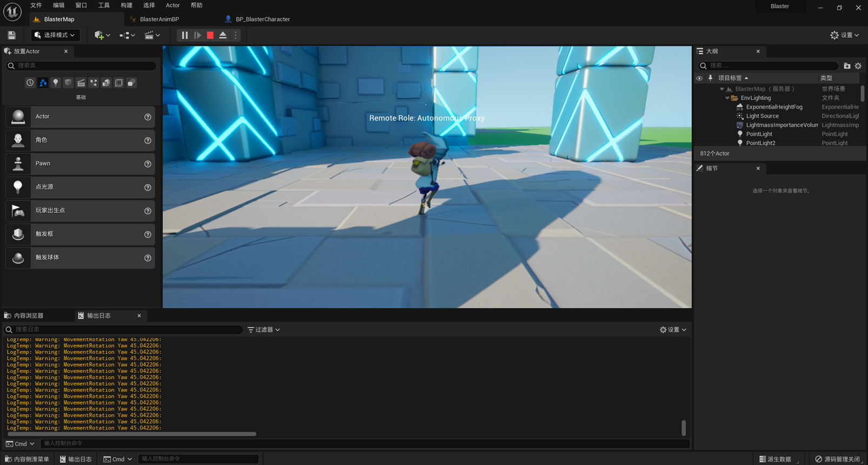Open the 窗口 menu

[x=81, y=5]
